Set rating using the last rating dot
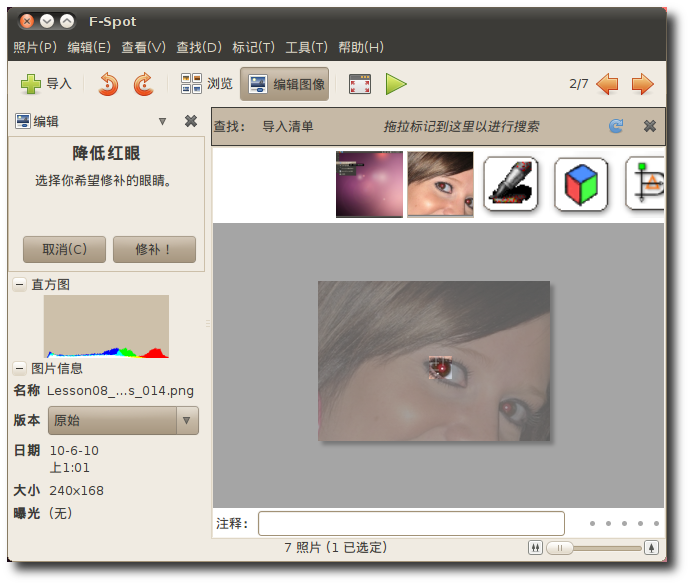The height and width of the screenshot is (585, 690). (656, 523)
